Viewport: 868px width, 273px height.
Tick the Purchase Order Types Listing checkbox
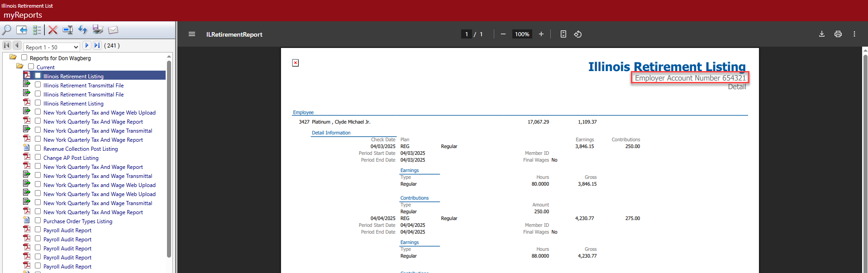coord(38,220)
